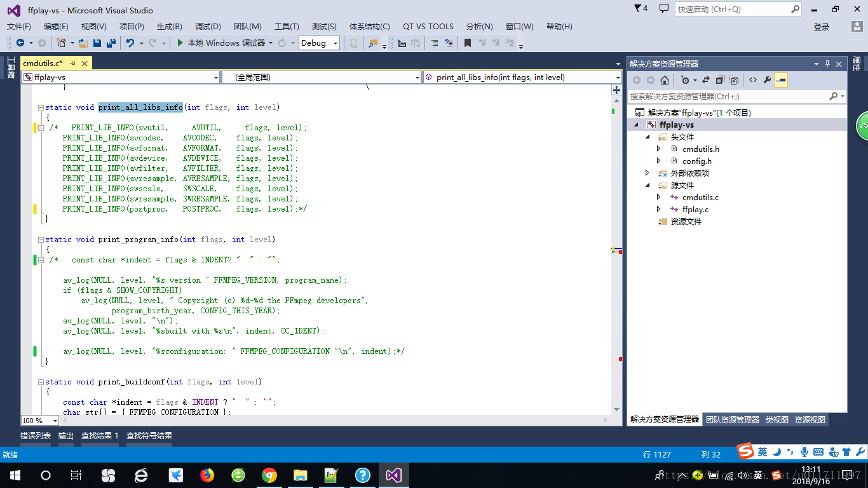Switch to the 类视图 tab

776,419
